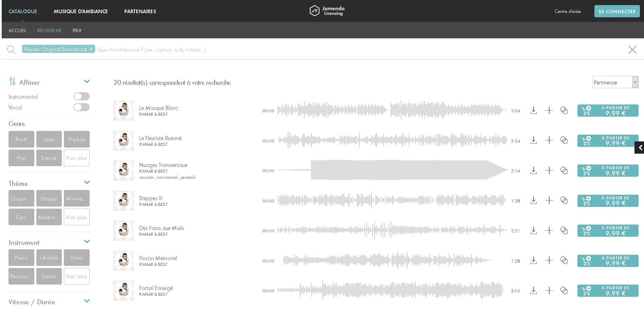Show more genres with Voir plus
This screenshot has height=309, width=644.
[77, 158]
